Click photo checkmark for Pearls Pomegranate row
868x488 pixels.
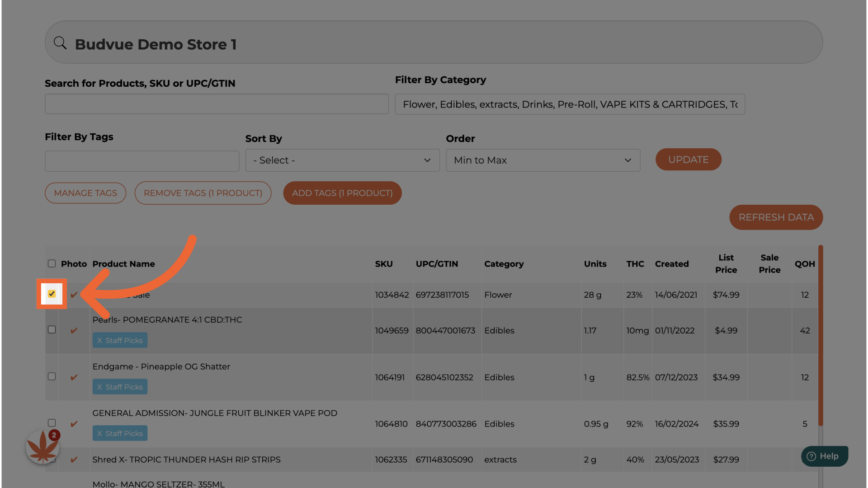click(74, 331)
